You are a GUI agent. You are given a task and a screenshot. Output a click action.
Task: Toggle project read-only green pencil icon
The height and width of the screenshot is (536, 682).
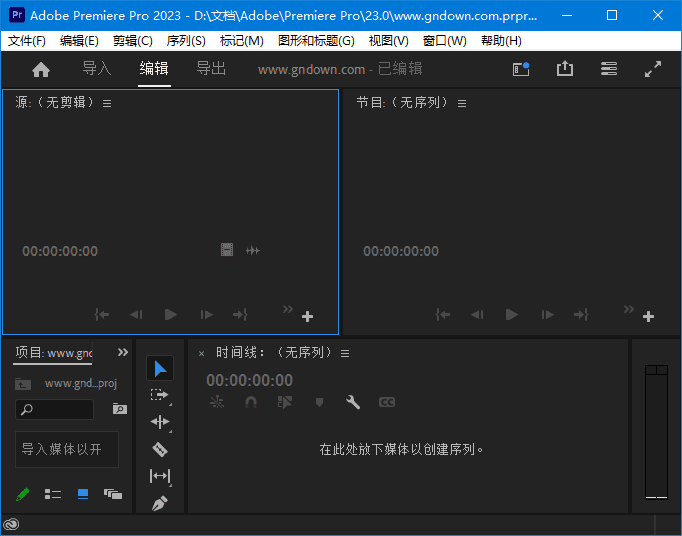(23, 494)
